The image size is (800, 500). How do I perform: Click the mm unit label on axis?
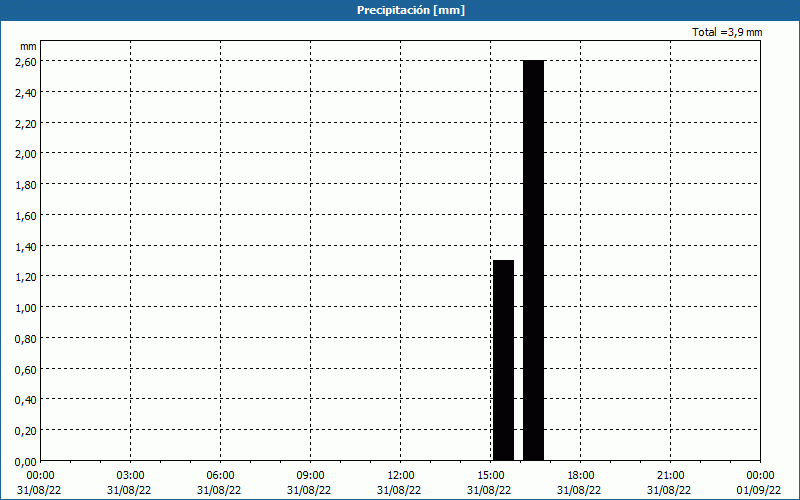(29, 46)
